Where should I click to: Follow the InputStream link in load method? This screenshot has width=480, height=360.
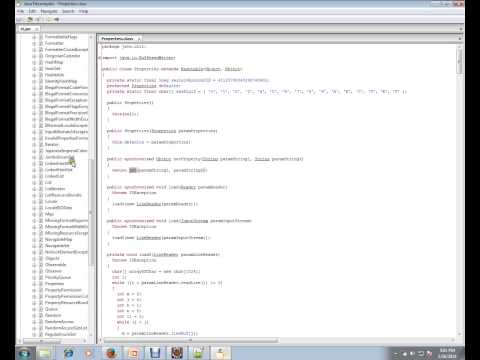click(x=194, y=221)
